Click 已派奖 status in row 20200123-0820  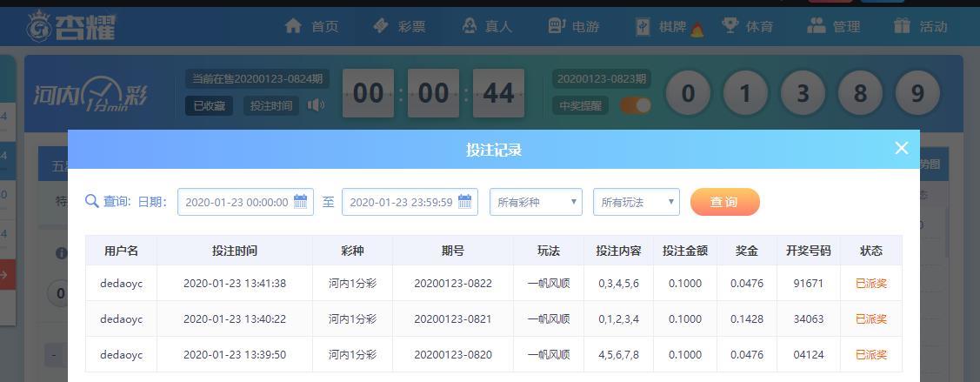pos(871,354)
